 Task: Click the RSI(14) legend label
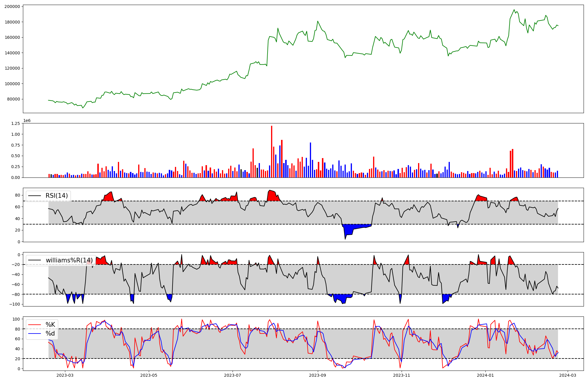tap(56, 196)
